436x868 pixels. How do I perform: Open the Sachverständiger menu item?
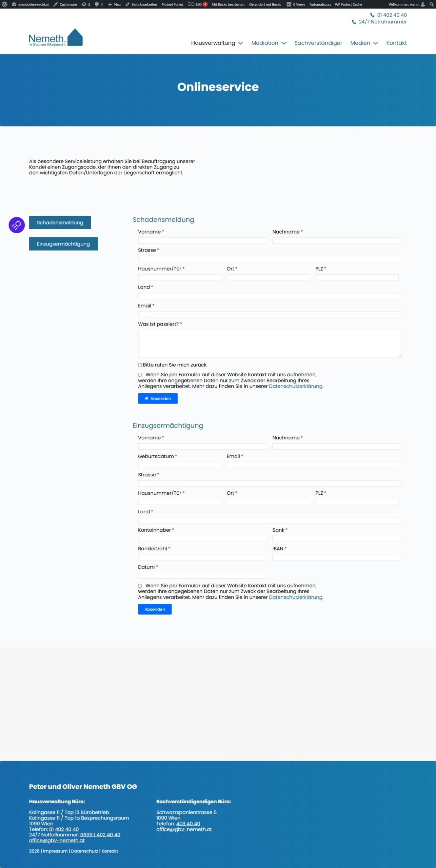pyautogui.click(x=318, y=43)
